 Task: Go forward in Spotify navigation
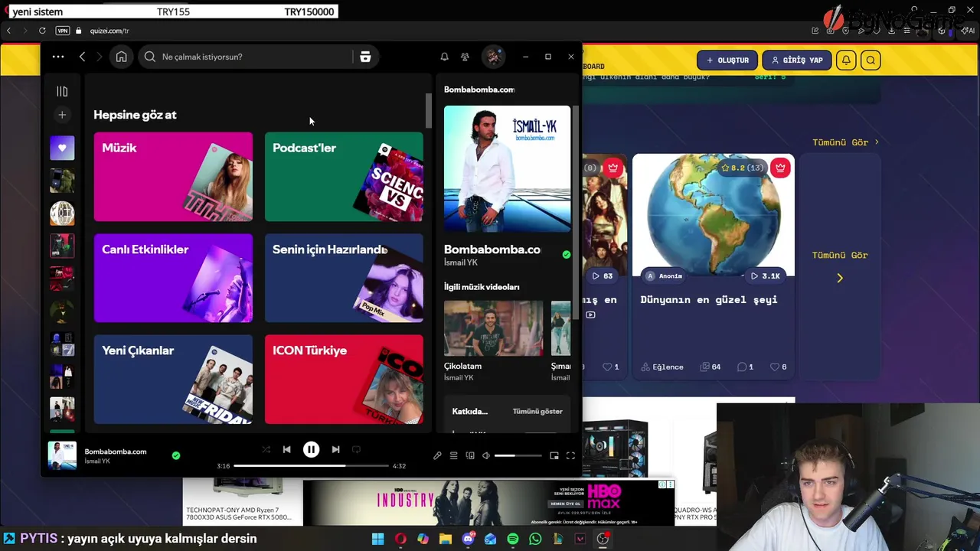[x=99, y=57]
